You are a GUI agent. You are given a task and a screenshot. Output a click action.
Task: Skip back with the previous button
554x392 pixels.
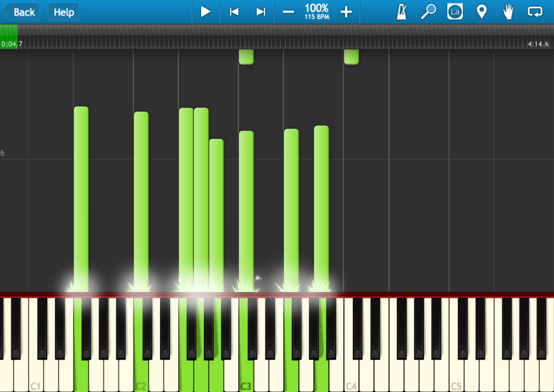[234, 12]
